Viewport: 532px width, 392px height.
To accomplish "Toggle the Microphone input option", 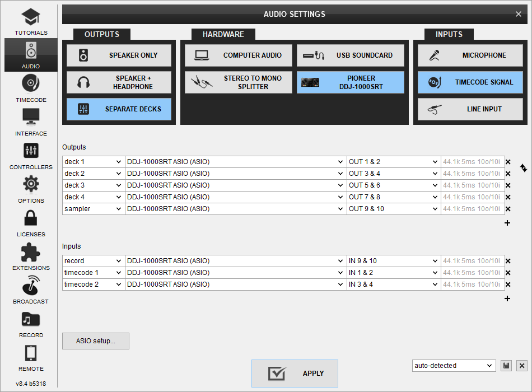I will pyautogui.click(x=470, y=55).
